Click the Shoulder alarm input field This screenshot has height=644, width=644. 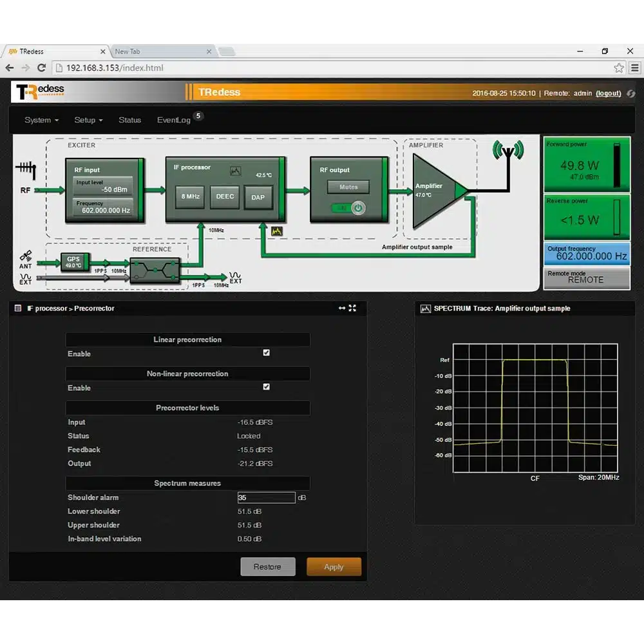coord(266,497)
